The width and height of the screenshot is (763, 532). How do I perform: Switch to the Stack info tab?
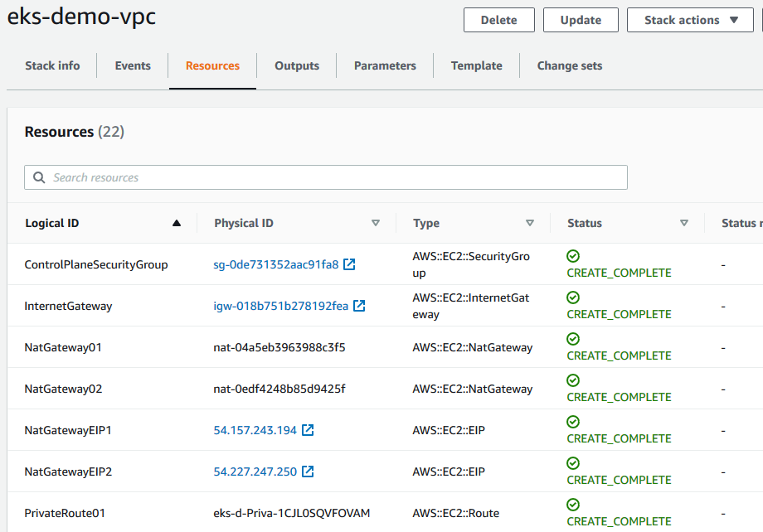[x=52, y=65]
